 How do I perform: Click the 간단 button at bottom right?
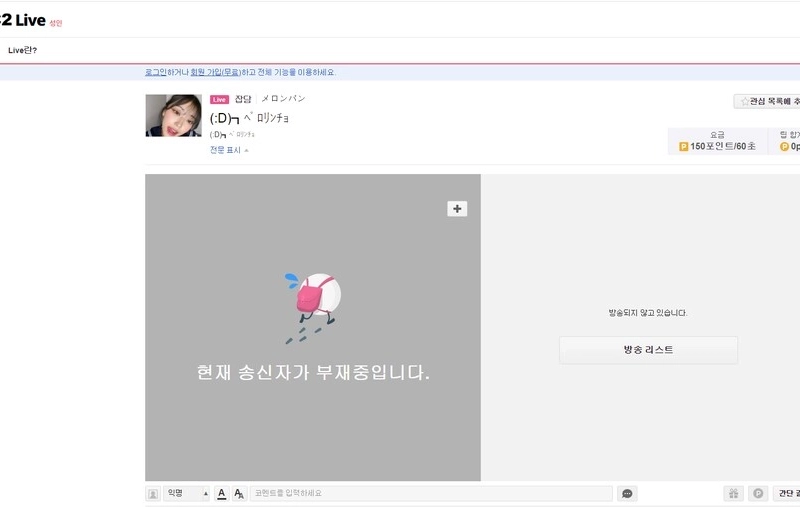(787, 493)
